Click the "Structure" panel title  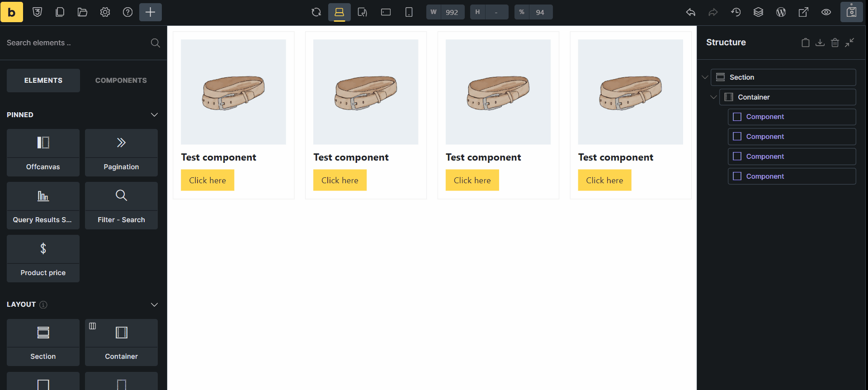(x=726, y=42)
